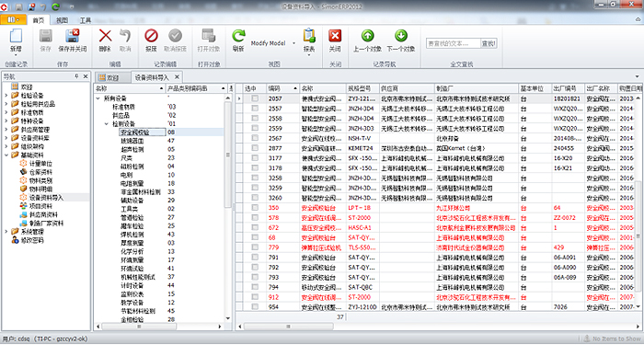Close the 设备资料导入 document tab
Image resolution: width=644 pixels, height=345 pixels.
177,76
